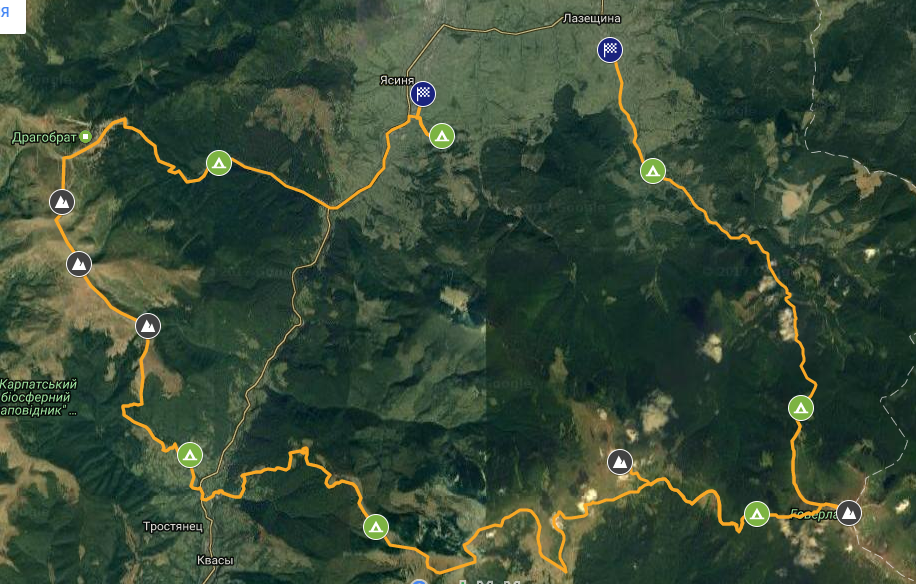Click the tent marker on the trail east of Драгобрат
This screenshot has width=916, height=584.
[219, 163]
